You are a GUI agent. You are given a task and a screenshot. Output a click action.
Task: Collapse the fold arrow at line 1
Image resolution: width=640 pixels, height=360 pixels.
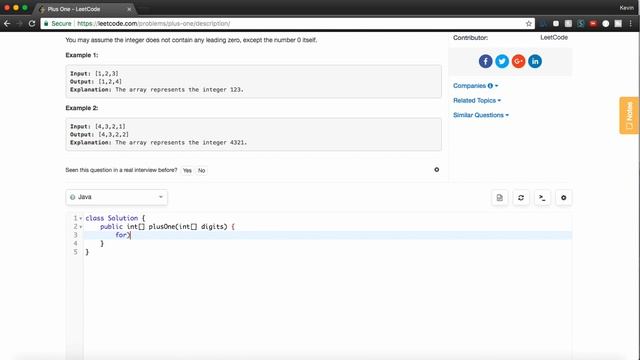pyautogui.click(x=81, y=218)
